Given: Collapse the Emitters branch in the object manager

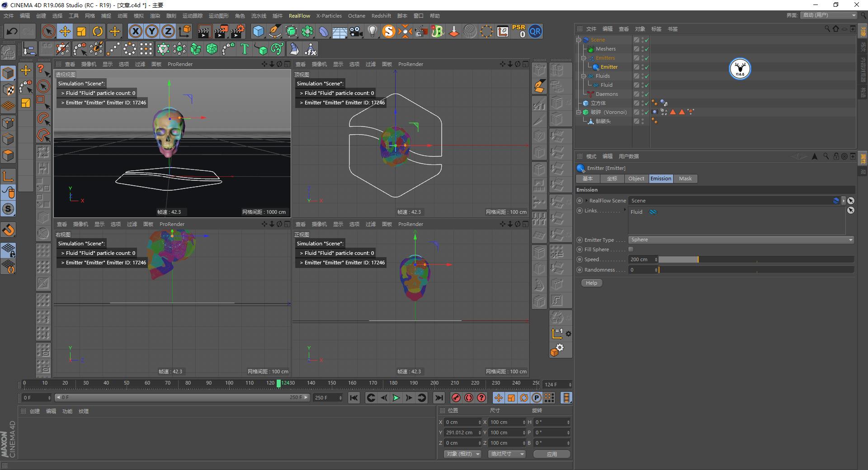Looking at the screenshot, I should [x=583, y=58].
